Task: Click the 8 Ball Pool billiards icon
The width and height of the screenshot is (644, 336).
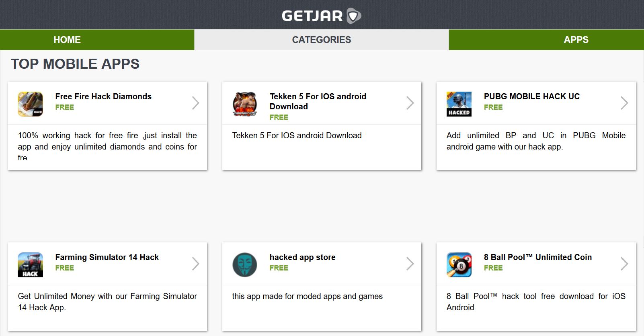Action: click(x=459, y=263)
